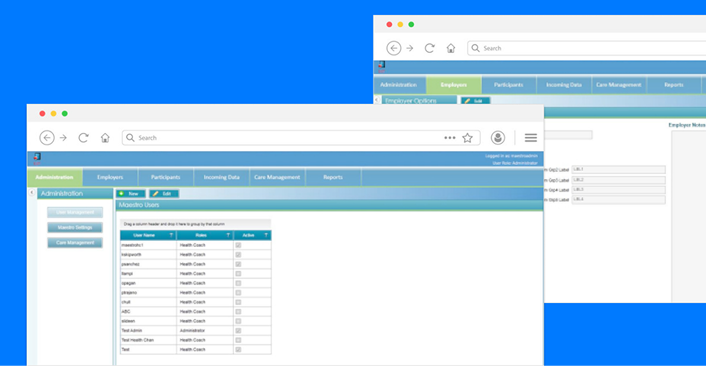Select the 'Test Health Chan' user name cell
706x366 pixels.
click(x=148, y=340)
